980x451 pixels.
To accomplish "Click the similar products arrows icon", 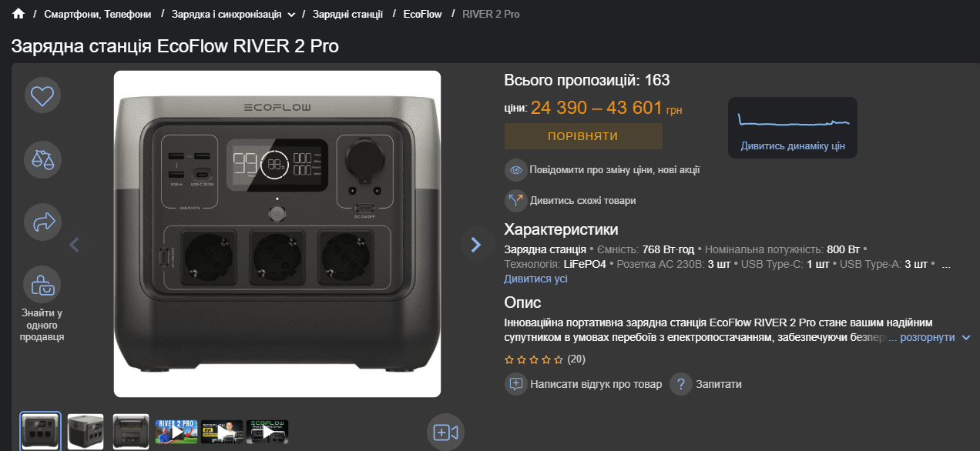I will point(515,201).
